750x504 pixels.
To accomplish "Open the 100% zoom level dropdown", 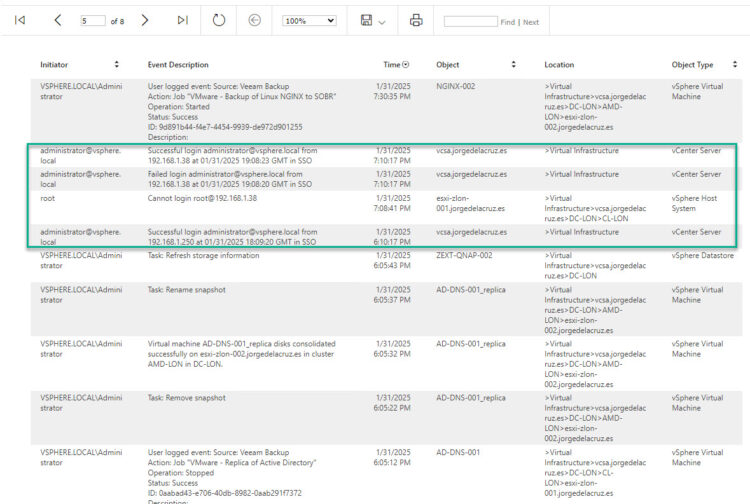I will (309, 20).
